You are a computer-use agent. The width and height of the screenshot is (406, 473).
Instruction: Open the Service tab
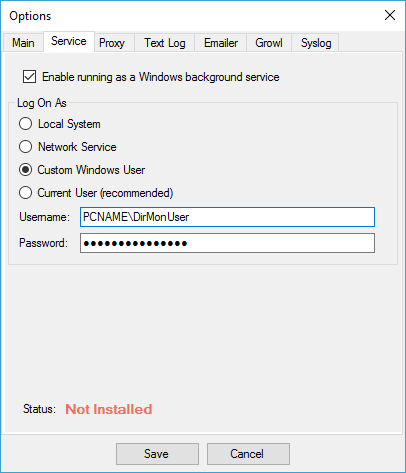coord(69,41)
